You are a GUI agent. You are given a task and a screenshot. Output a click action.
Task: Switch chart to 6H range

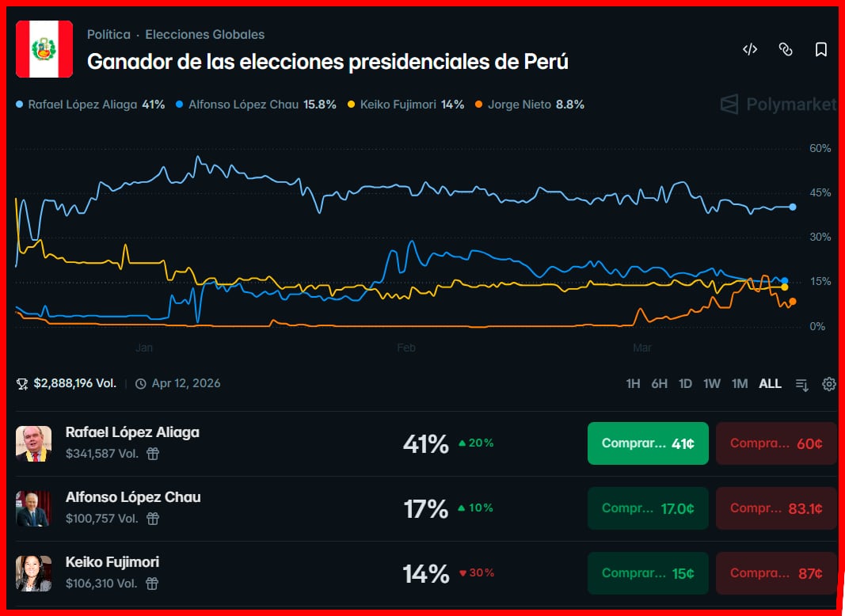point(659,384)
